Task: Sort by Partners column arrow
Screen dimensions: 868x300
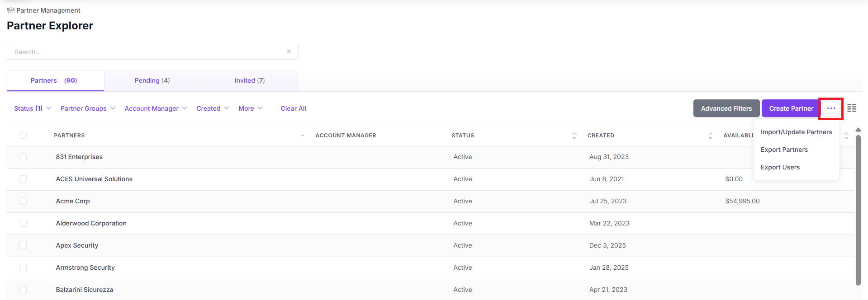Action: point(303,136)
